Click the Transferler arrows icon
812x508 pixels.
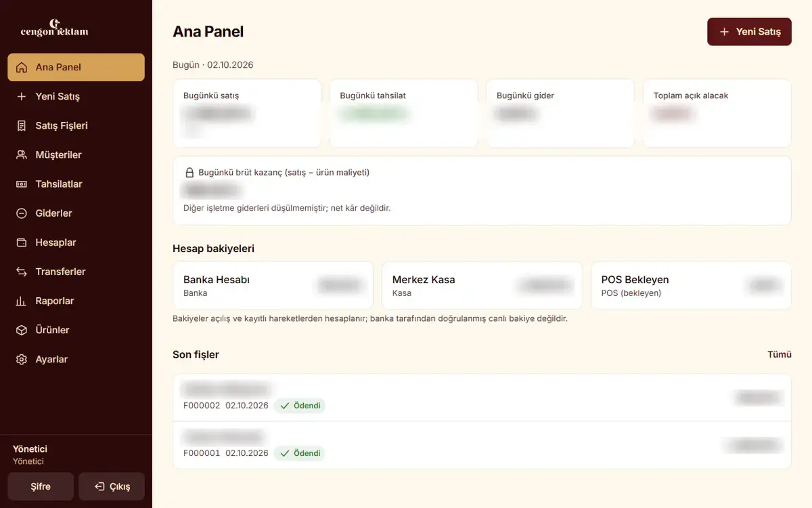tap(22, 272)
